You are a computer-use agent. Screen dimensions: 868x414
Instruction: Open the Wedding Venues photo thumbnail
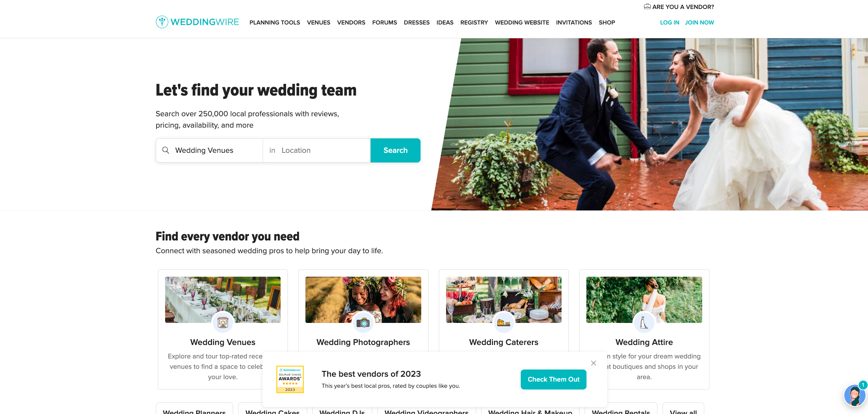coord(223,300)
